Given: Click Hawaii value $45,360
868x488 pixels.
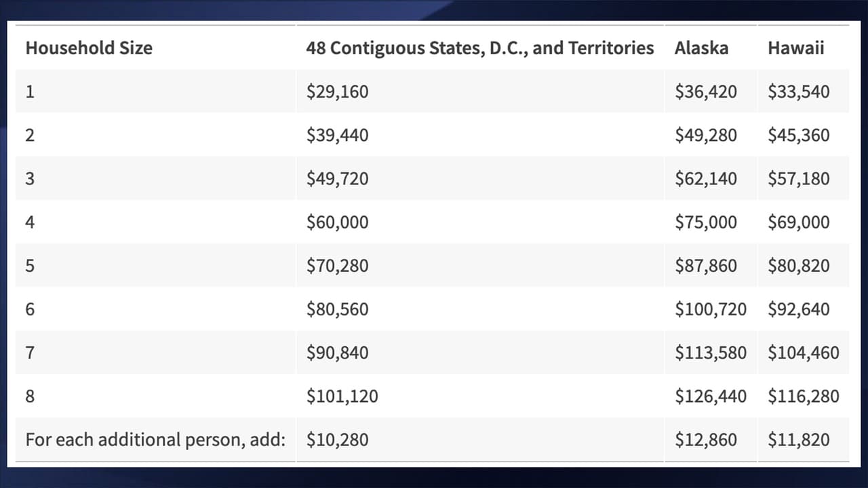Looking at the screenshot, I should pos(798,135).
